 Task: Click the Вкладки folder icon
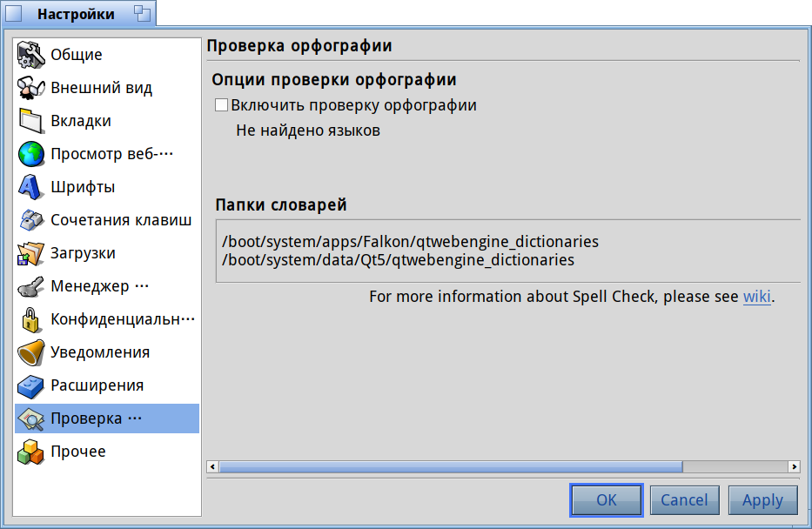pos(31,121)
